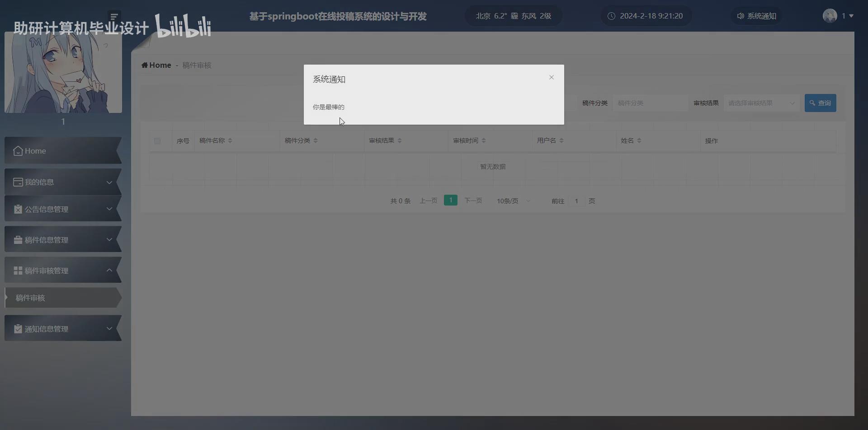The image size is (868, 430).
Task: Click the 通知信息管理 sidebar icon
Action: click(18, 328)
